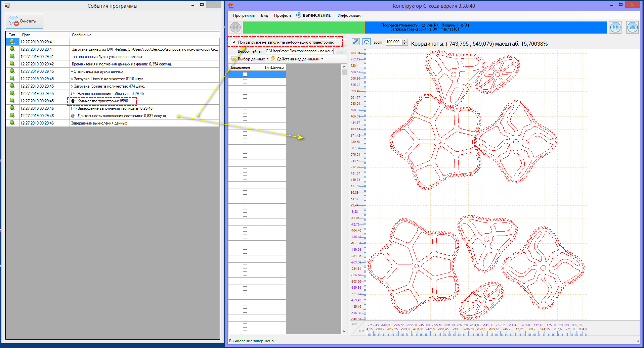Open the Выбор данных dropdown

pyautogui.click(x=251, y=59)
